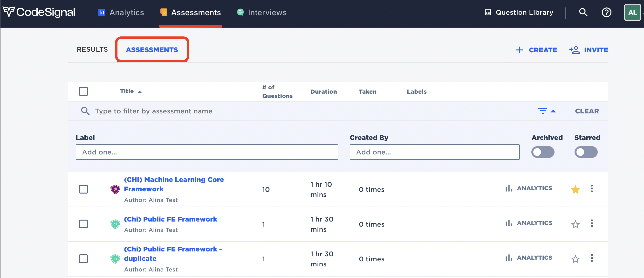This screenshot has width=644, height=278.
Task: Open the help question mark icon
Action: (606, 12)
